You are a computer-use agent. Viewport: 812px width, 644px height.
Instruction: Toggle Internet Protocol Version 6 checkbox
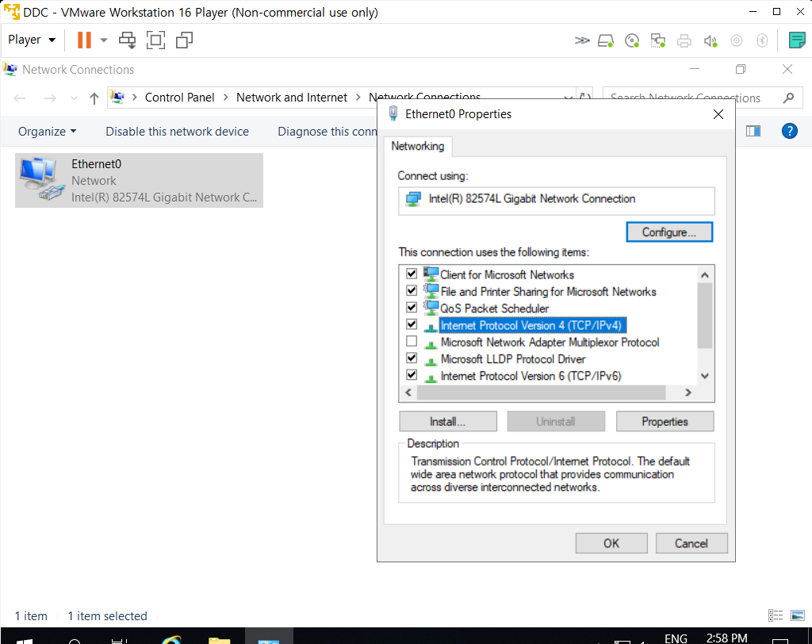coord(412,374)
